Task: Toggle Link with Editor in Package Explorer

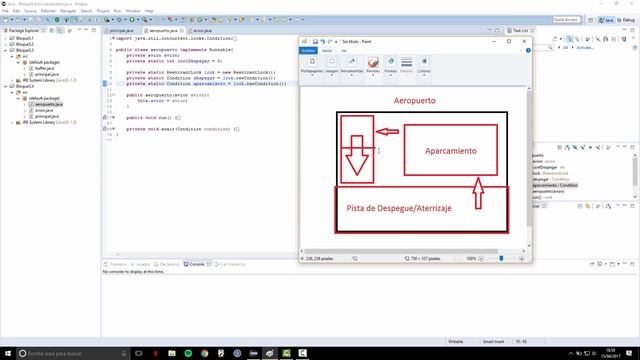Action: point(60,31)
